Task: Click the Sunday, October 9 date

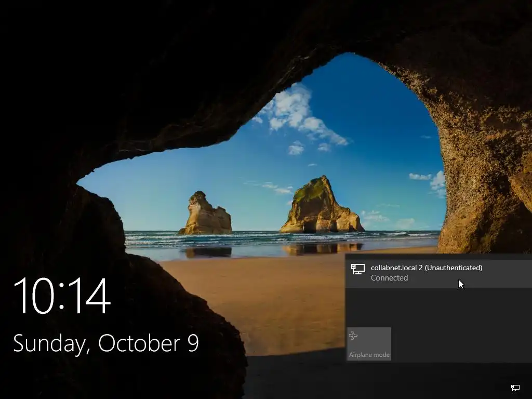Action: 106,343
